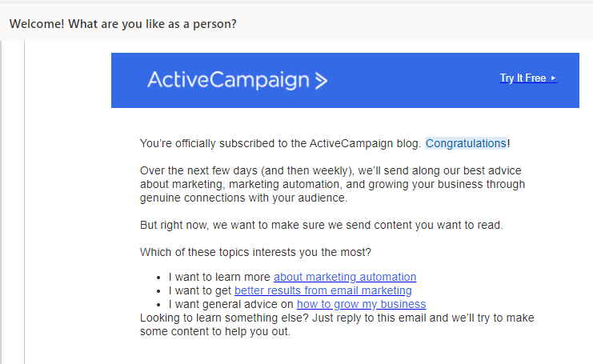Click the chevron symbol after the ActiveCampaign logo
Image resolution: width=593 pixels, height=364 pixels.
(321, 81)
